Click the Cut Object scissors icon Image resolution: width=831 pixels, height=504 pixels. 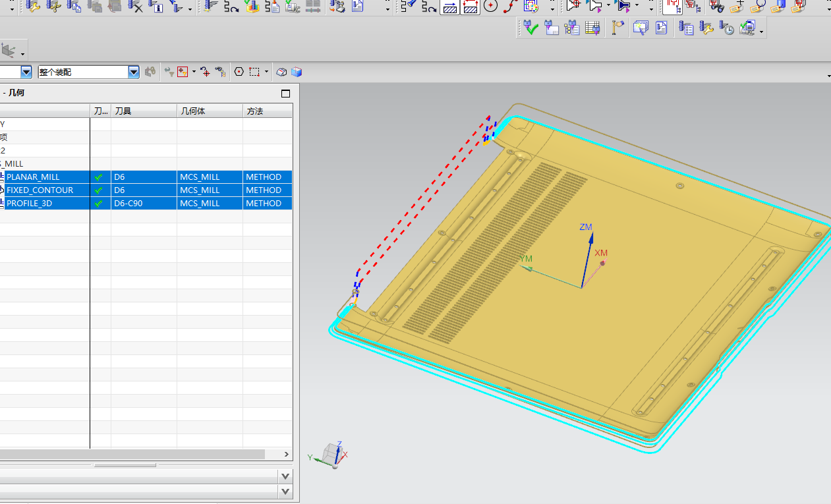click(54, 6)
